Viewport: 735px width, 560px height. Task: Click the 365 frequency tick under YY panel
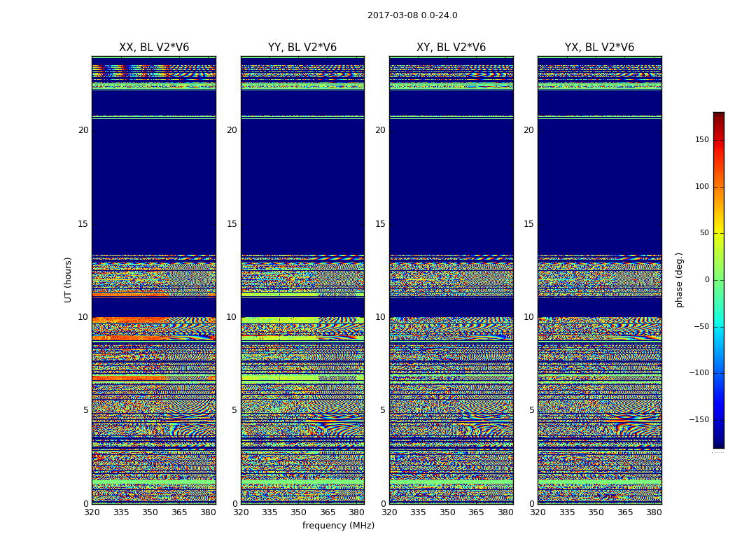click(x=328, y=512)
